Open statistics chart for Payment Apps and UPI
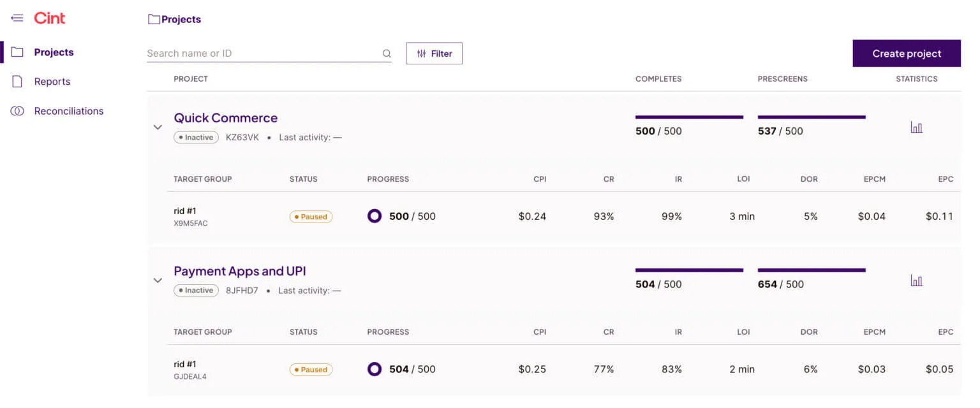 click(917, 280)
